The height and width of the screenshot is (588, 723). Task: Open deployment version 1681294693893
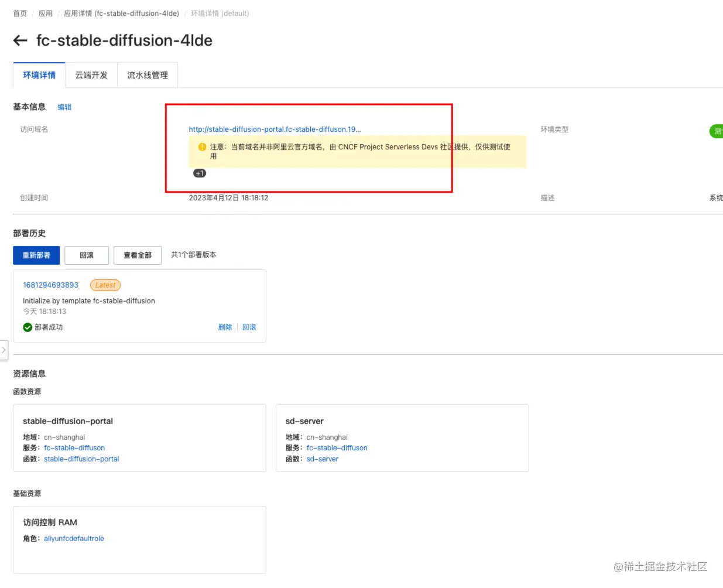pos(50,285)
